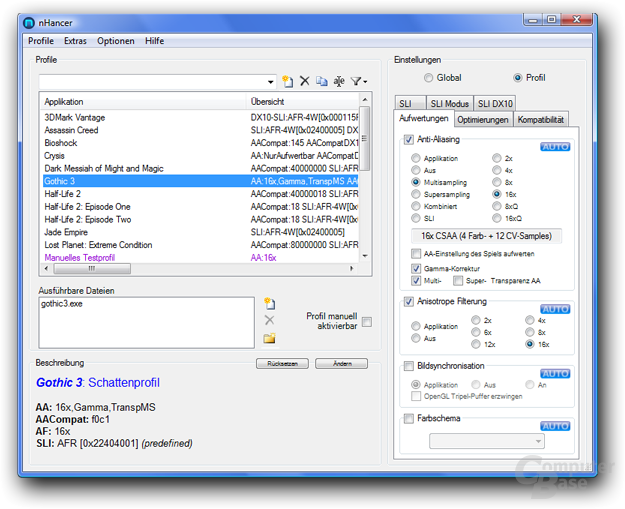Click the copy profile icon

pos(322,81)
